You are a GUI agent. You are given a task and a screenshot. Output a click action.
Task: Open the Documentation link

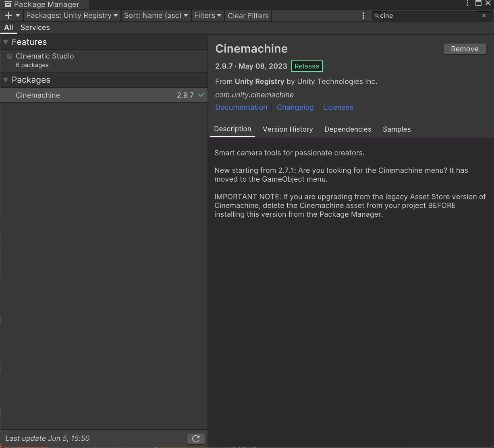point(241,107)
